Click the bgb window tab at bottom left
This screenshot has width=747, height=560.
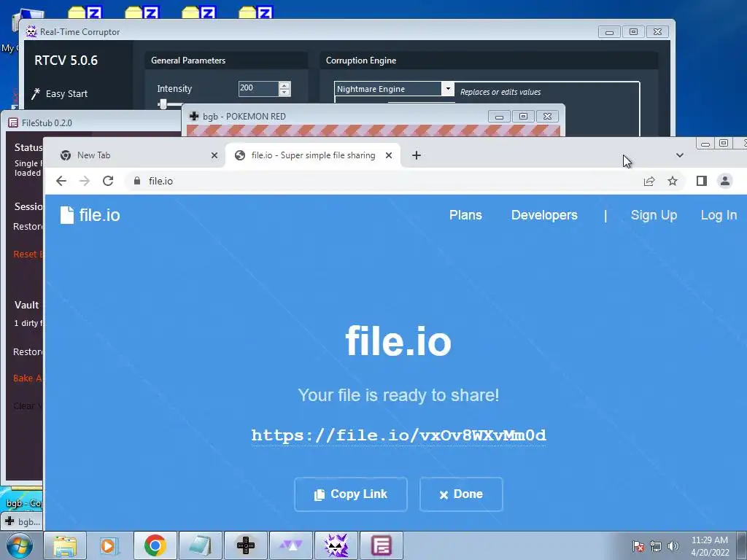pos(22,522)
